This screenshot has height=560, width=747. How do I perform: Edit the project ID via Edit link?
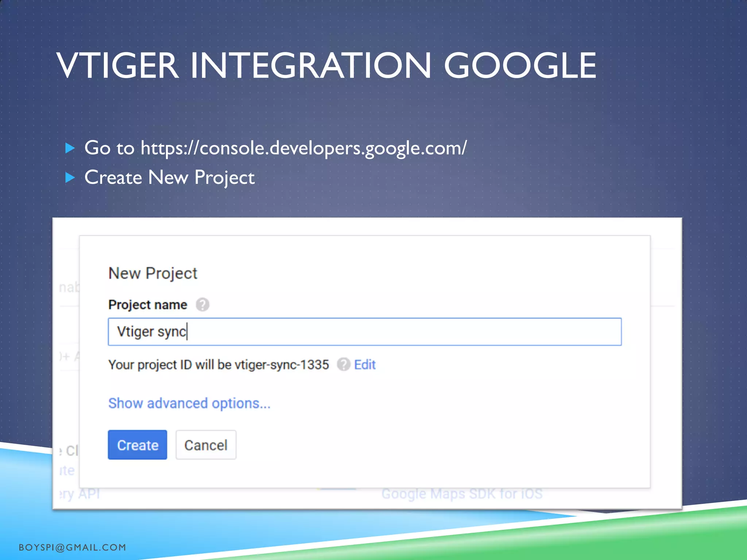(x=365, y=365)
